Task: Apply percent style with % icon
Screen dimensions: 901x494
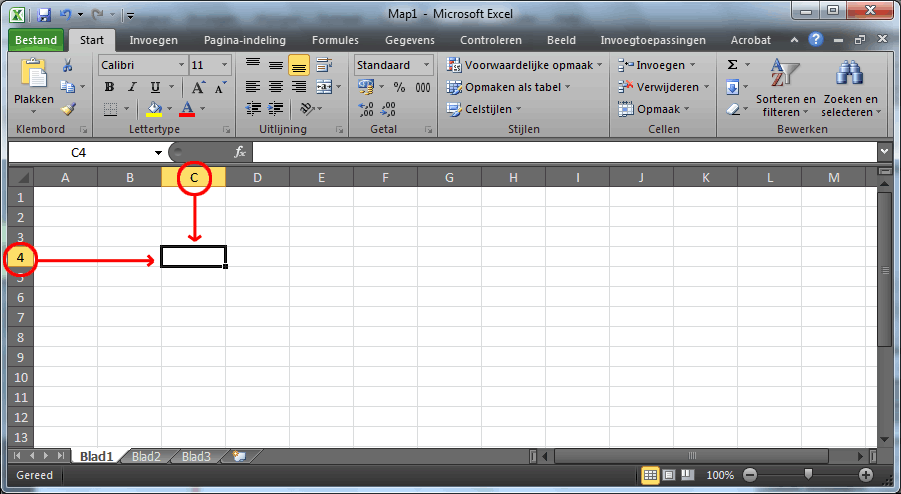Action: 399,87
